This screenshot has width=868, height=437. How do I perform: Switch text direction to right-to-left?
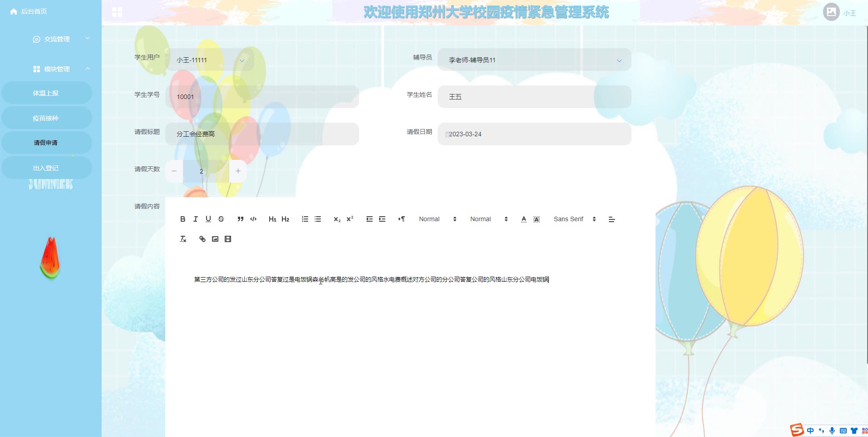pyautogui.click(x=402, y=219)
